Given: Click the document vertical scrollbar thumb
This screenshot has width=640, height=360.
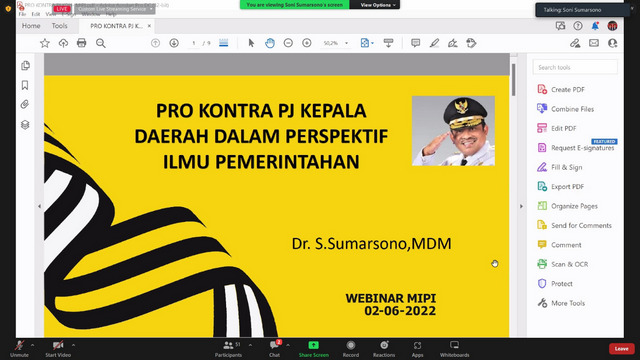Looking at the screenshot, I should coord(513,80).
